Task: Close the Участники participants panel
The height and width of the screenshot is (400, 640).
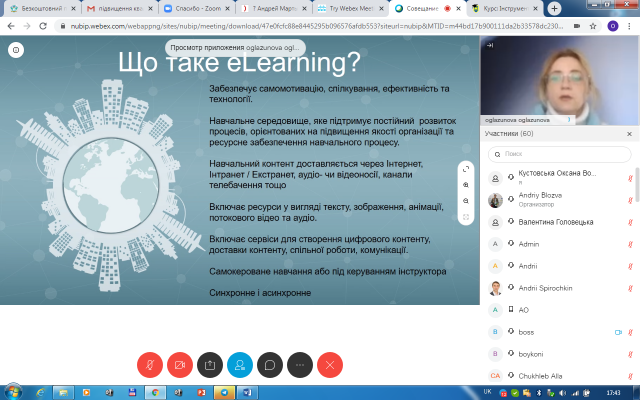Action: click(x=629, y=134)
